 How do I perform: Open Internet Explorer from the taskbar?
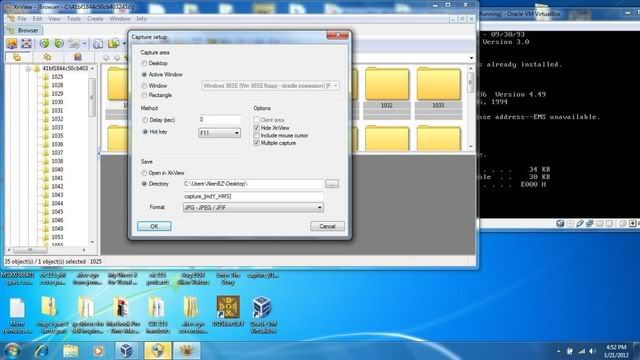coord(42,351)
